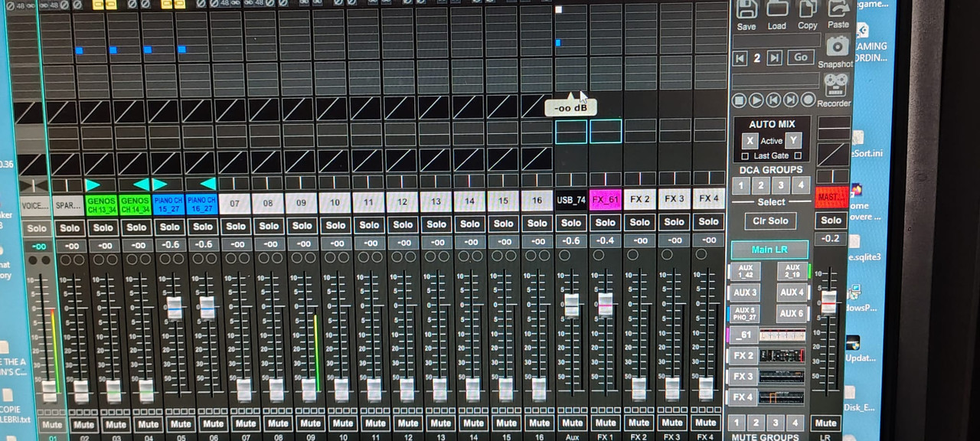Image resolution: width=980 pixels, height=441 pixels.
Task: Click the Paste icon
Action: [839, 8]
